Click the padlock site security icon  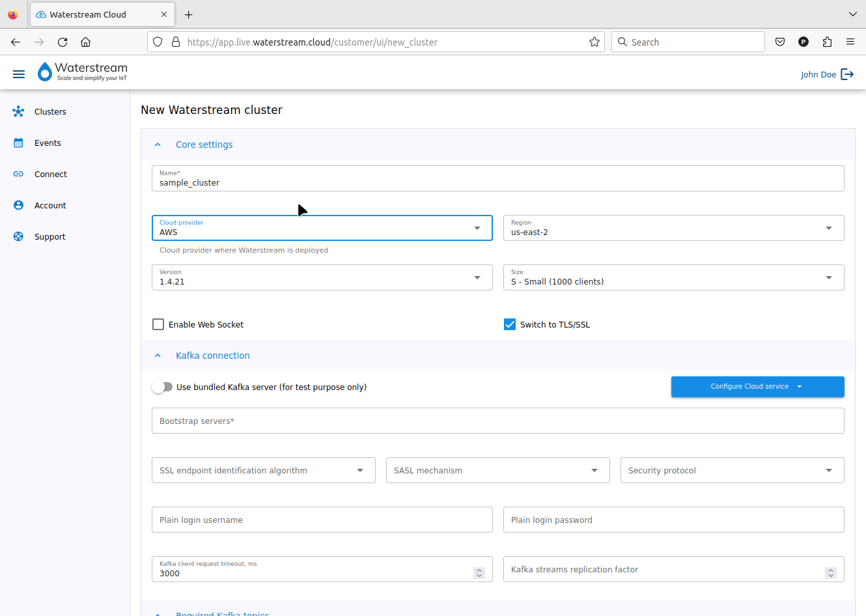[175, 42]
